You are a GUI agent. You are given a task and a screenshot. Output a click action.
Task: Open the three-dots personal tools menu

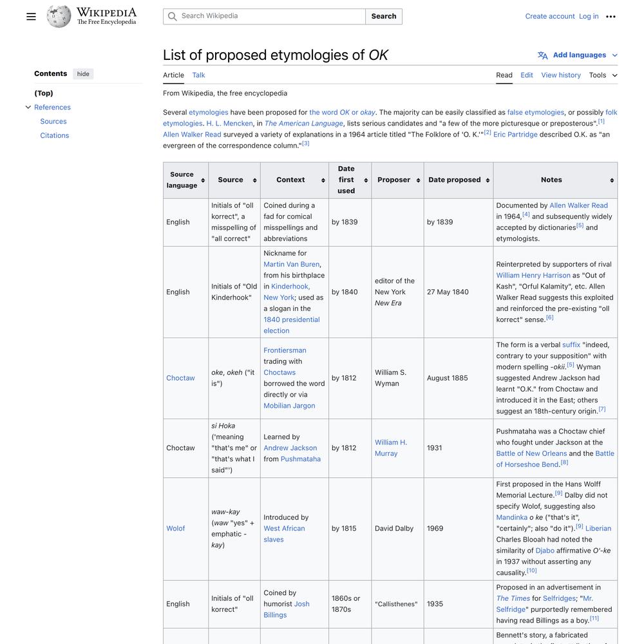click(x=611, y=17)
